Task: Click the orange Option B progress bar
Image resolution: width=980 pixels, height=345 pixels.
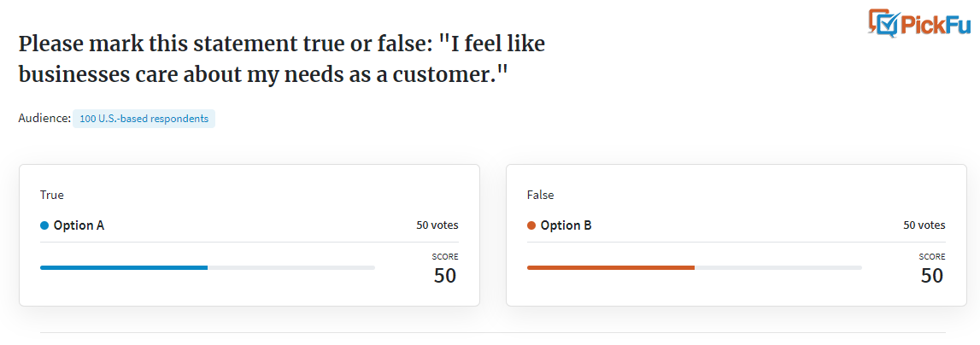Action: click(611, 267)
